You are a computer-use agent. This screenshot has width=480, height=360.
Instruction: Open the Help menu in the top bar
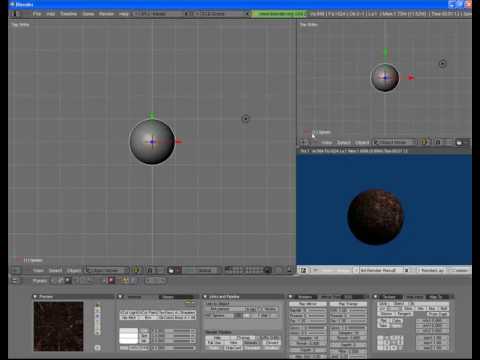tap(124, 14)
